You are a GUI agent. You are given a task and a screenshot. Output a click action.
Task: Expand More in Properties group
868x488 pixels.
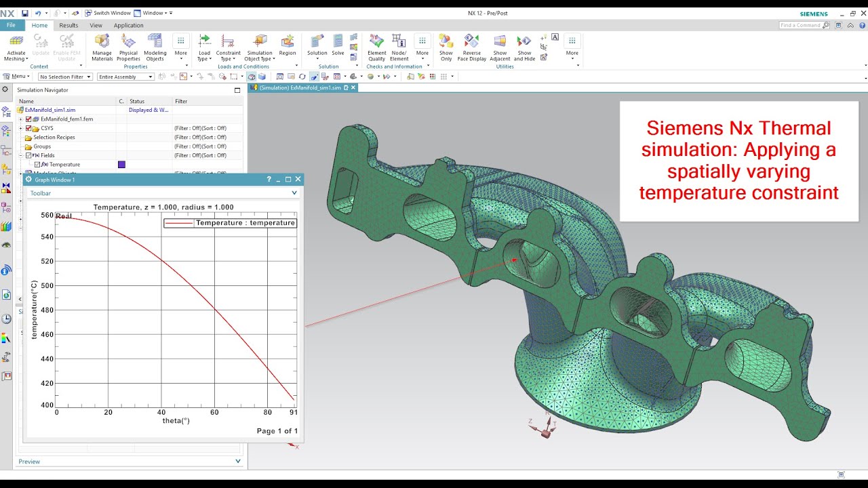[x=180, y=48]
